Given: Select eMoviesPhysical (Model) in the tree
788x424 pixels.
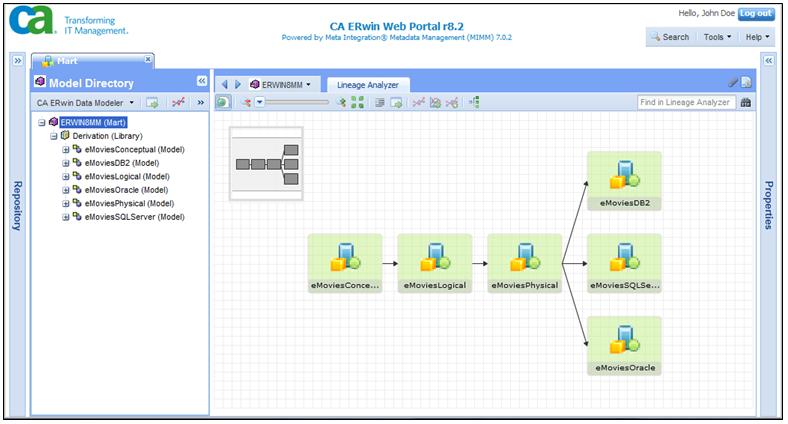Looking at the screenshot, I should coord(129,204).
